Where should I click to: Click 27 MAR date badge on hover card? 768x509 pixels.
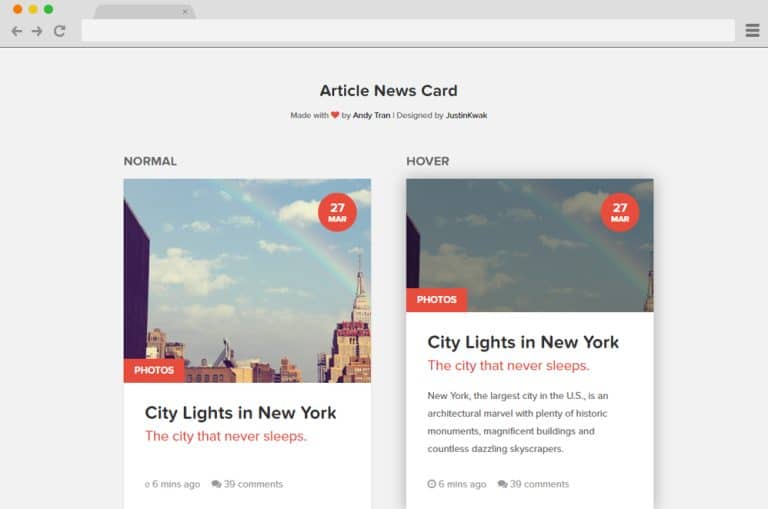click(x=620, y=212)
